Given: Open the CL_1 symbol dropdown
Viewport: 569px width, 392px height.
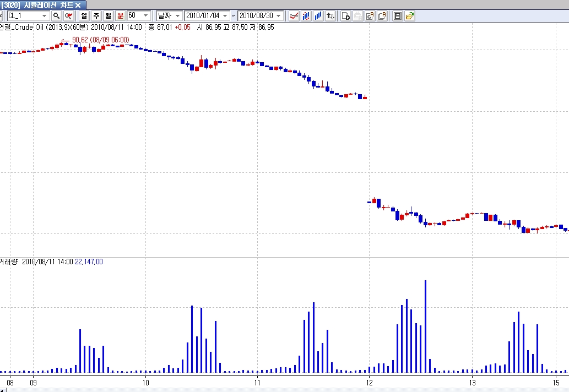Looking at the screenshot, I should (44, 16).
